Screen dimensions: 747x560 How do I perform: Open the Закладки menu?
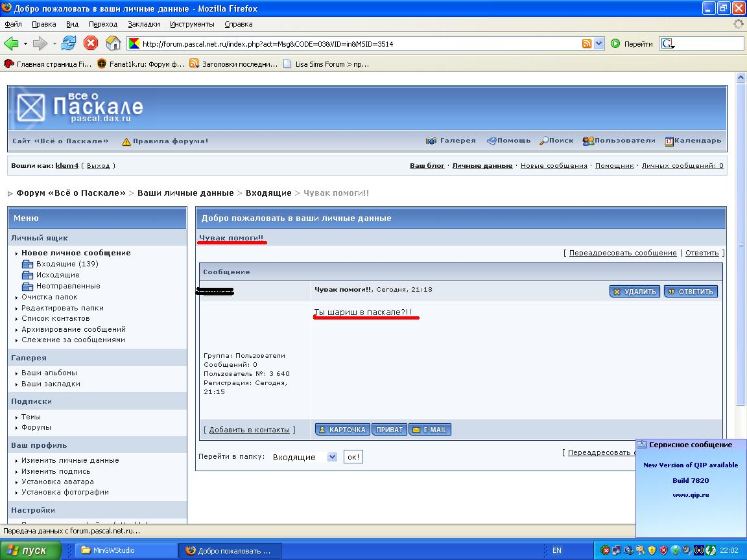[143, 24]
